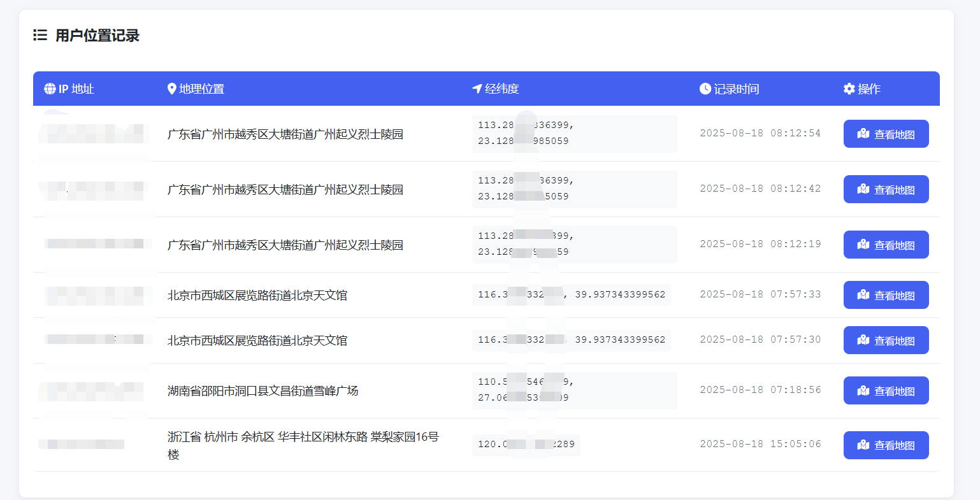Click the coordinates box in the 08:12:19 row
Image resolution: width=980 pixels, height=500 pixels.
point(575,245)
